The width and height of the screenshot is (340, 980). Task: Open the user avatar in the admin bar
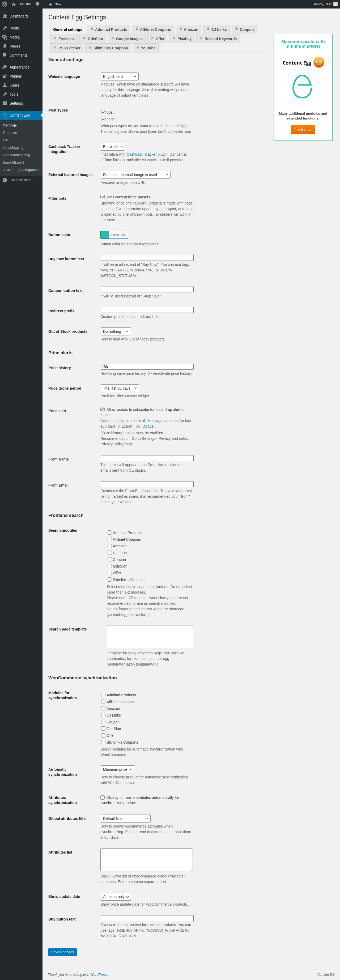[x=335, y=4]
